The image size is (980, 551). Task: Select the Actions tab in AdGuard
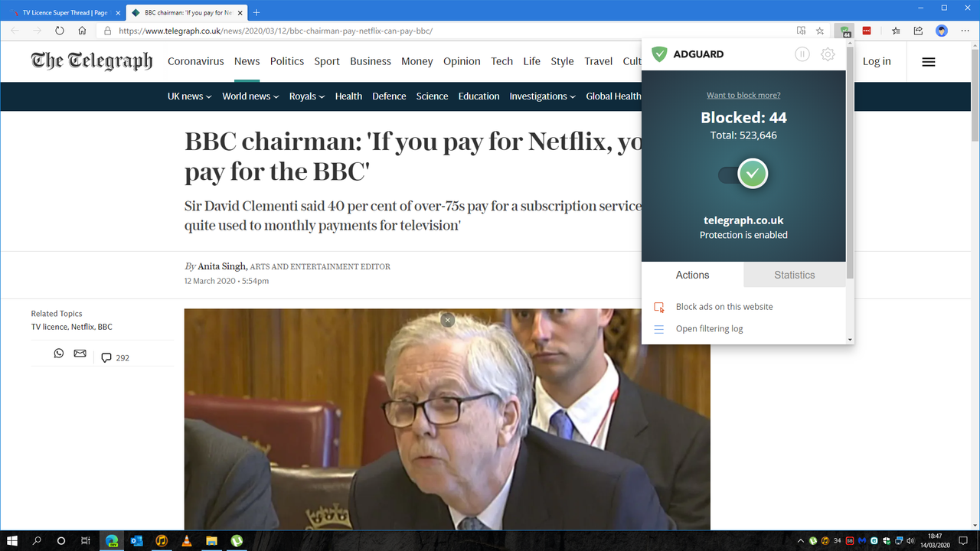(x=692, y=275)
